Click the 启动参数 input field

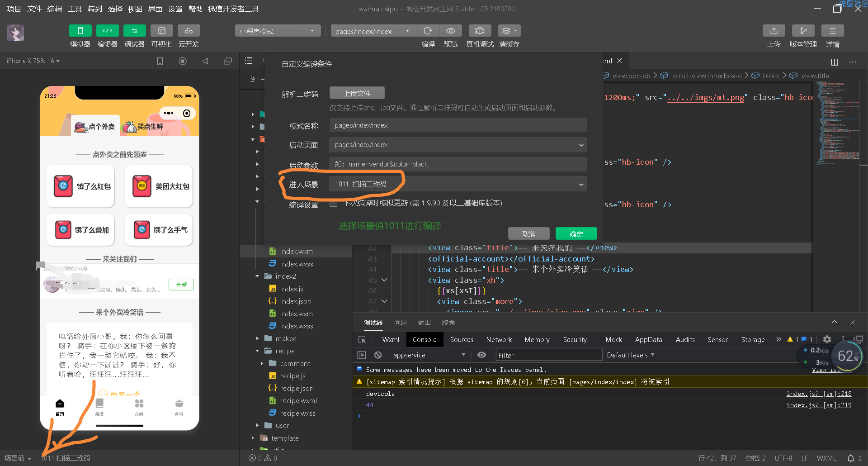pyautogui.click(x=458, y=164)
